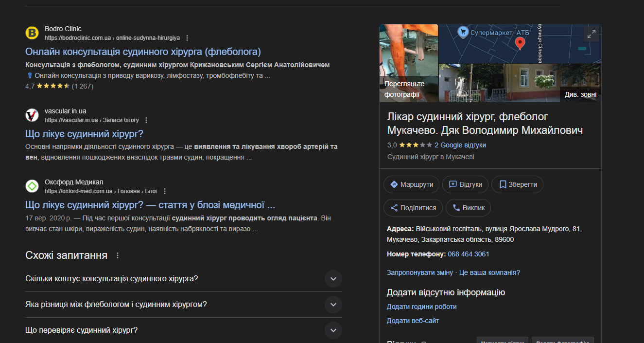Screen dimensions: 644x343
Task: Click the Додати відсутню інформацію heading
Action: [446, 292]
